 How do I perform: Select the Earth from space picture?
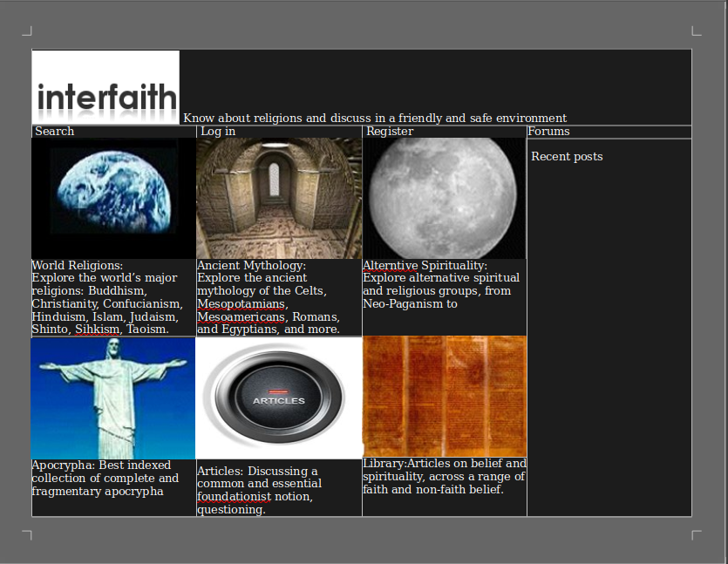click(x=113, y=198)
